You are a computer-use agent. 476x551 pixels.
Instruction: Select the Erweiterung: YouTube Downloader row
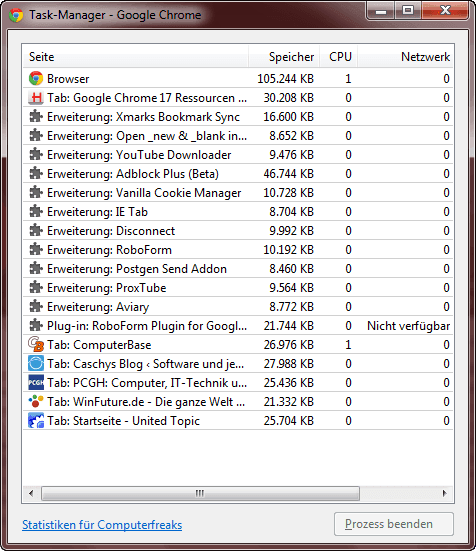click(238, 155)
